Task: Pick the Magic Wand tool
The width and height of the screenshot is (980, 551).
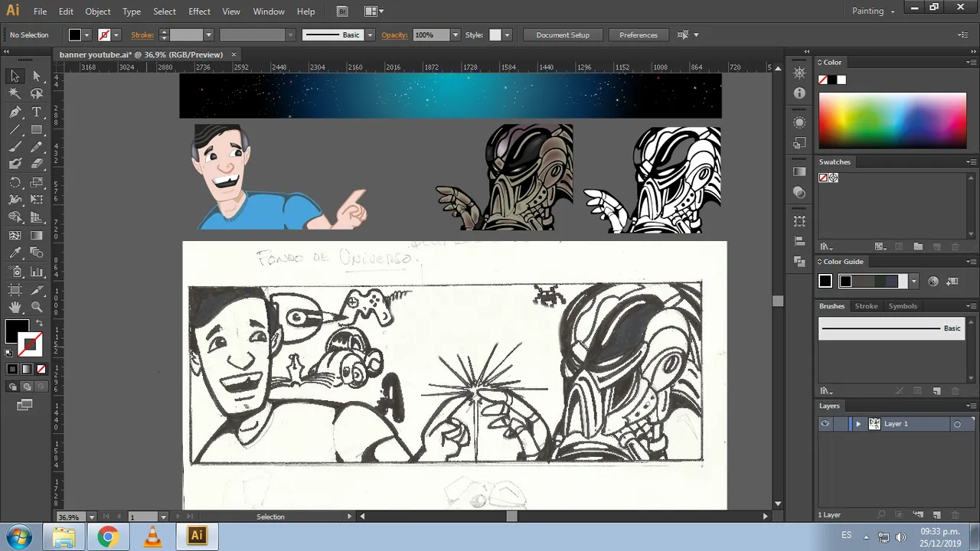Action: coord(15,93)
